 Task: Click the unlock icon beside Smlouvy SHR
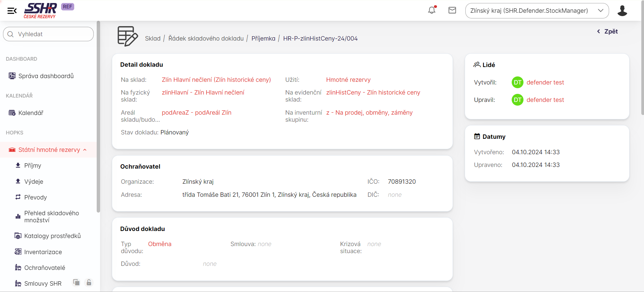(x=89, y=283)
